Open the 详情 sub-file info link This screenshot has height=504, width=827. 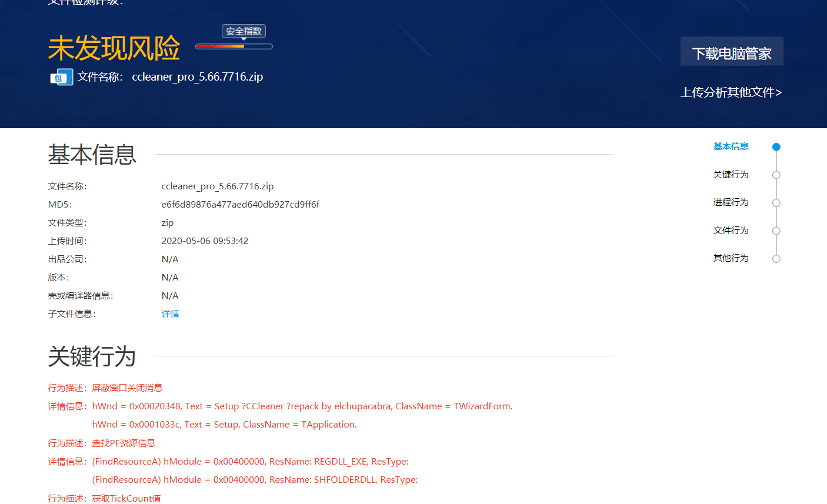(x=170, y=314)
